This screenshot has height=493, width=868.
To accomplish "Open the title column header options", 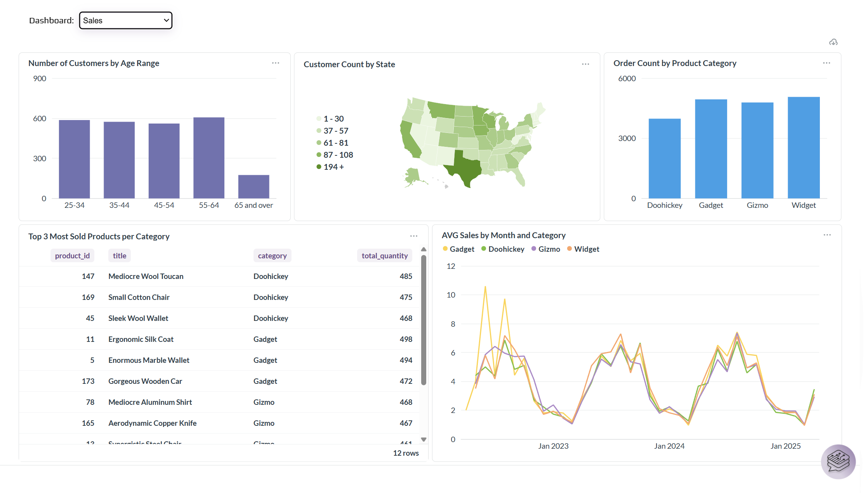I will (119, 255).
